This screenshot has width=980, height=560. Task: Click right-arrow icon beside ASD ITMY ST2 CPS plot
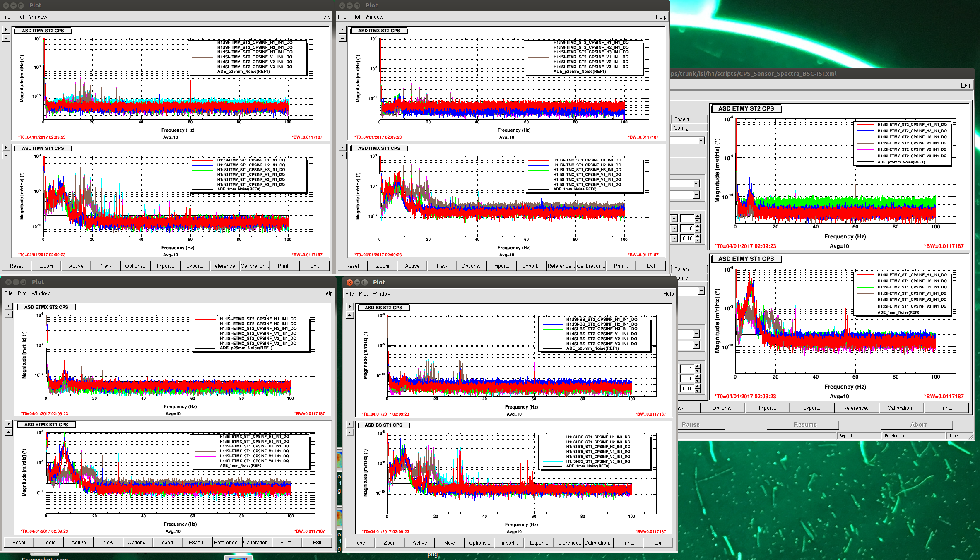6,30
